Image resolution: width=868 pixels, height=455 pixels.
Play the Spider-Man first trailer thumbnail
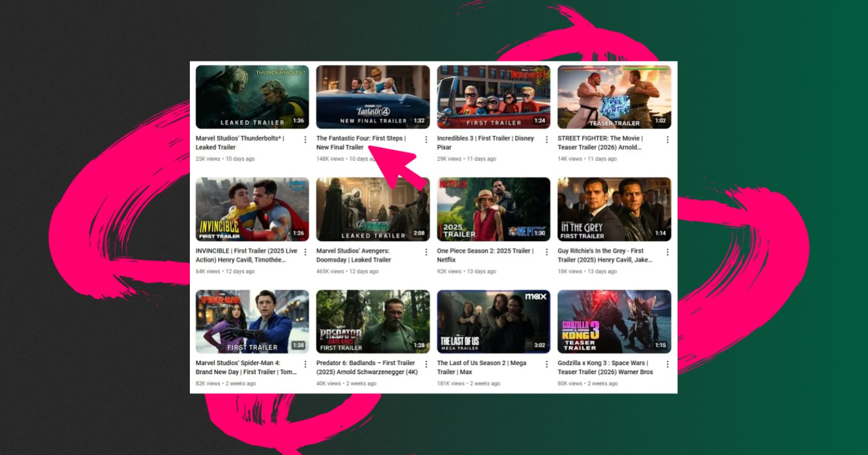(x=252, y=322)
